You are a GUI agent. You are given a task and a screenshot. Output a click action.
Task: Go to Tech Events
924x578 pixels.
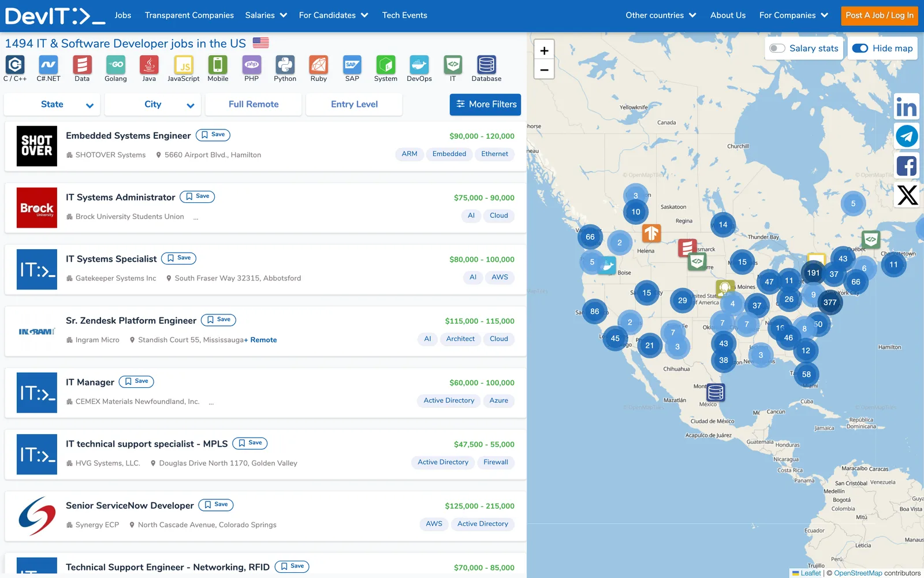(405, 16)
